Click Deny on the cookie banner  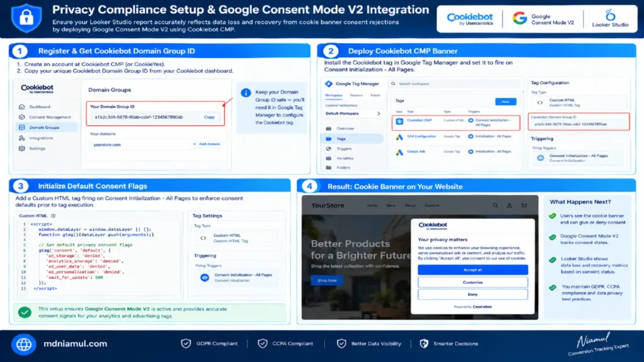473,294
